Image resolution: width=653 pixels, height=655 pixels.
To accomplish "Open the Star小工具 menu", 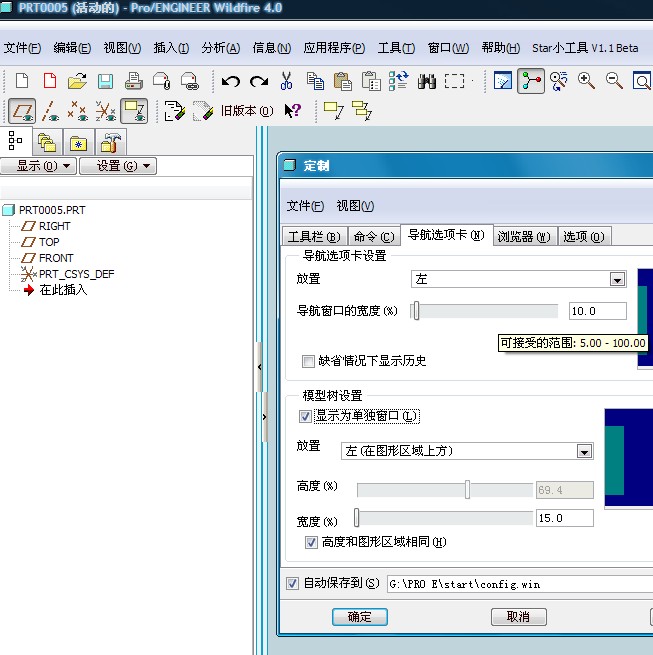I will pos(585,48).
